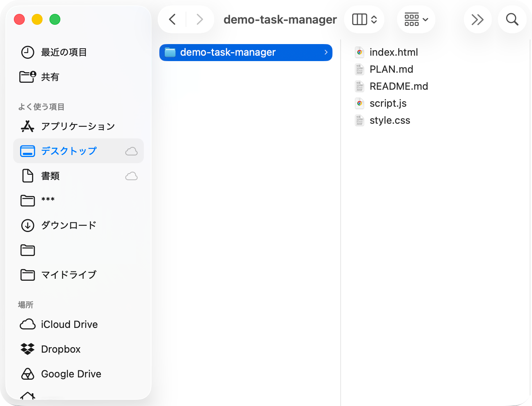Select the desktop icon beside デスクトップ

(x=27, y=151)
